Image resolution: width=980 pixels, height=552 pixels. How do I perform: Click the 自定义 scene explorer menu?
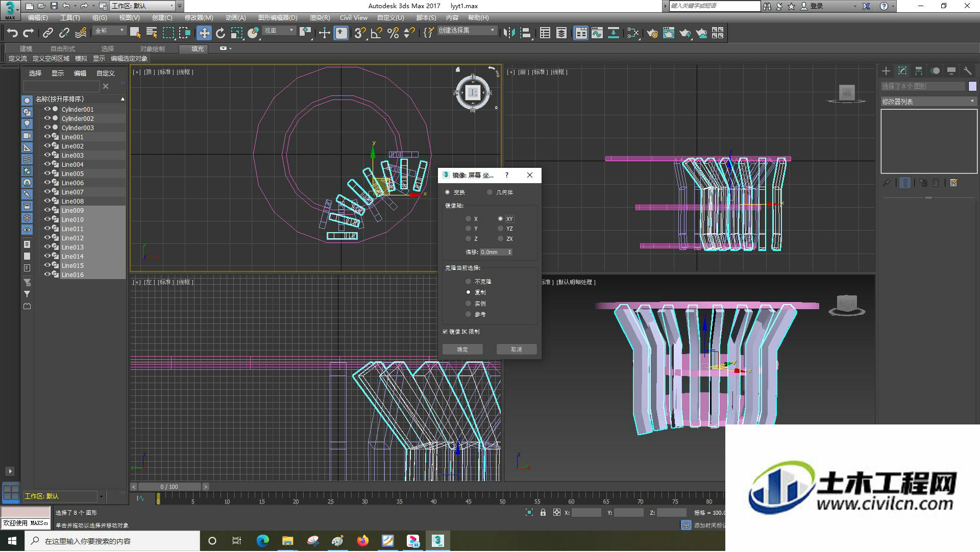coord(106,73)
